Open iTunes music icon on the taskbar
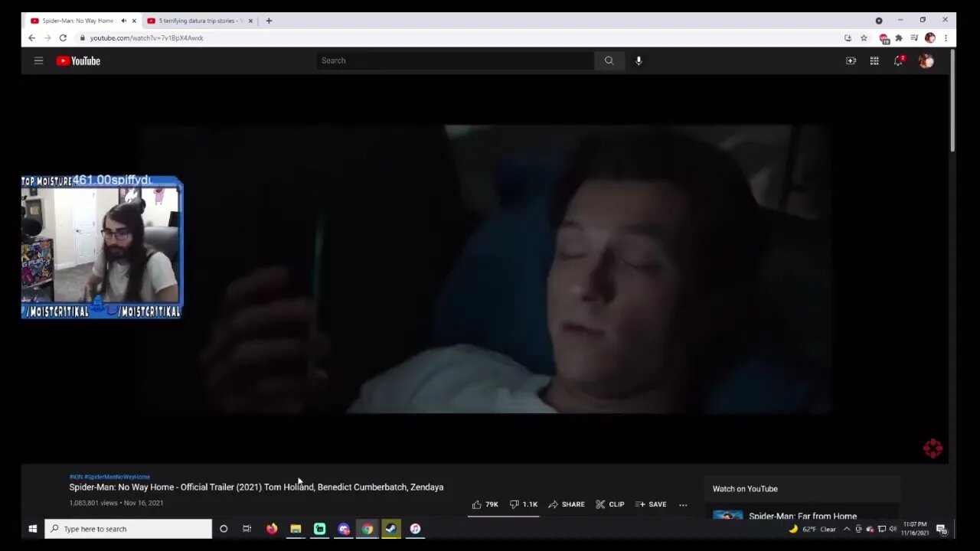980x551 pixels. (415, 529)
